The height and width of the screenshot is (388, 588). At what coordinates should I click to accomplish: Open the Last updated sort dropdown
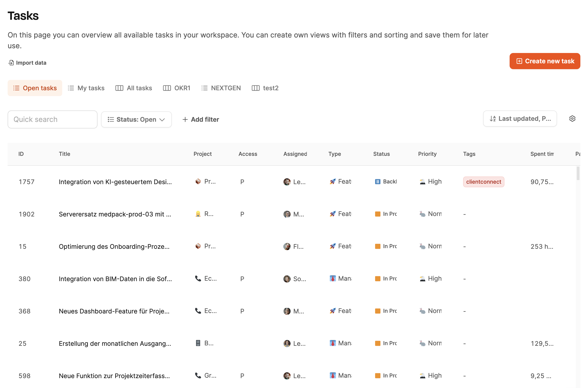tap(520, 119)
